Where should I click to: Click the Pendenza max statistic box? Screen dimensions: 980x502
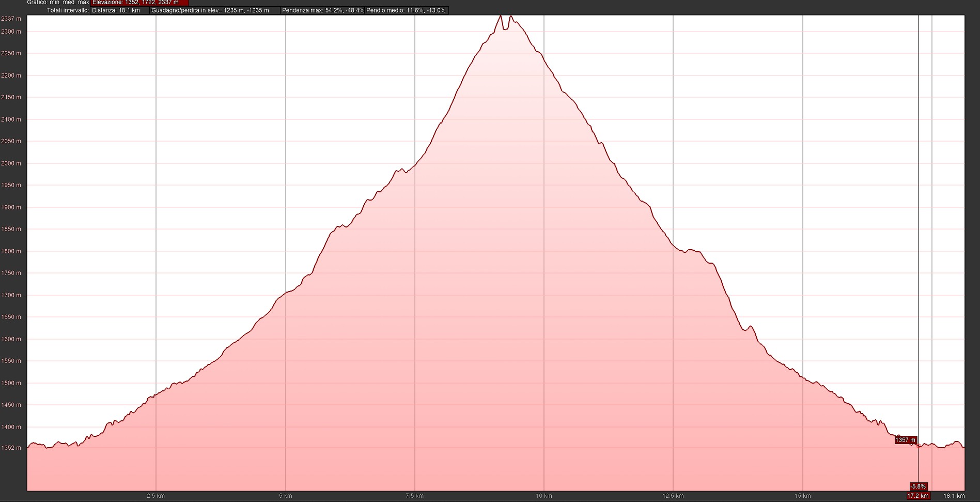pos(323,10)
